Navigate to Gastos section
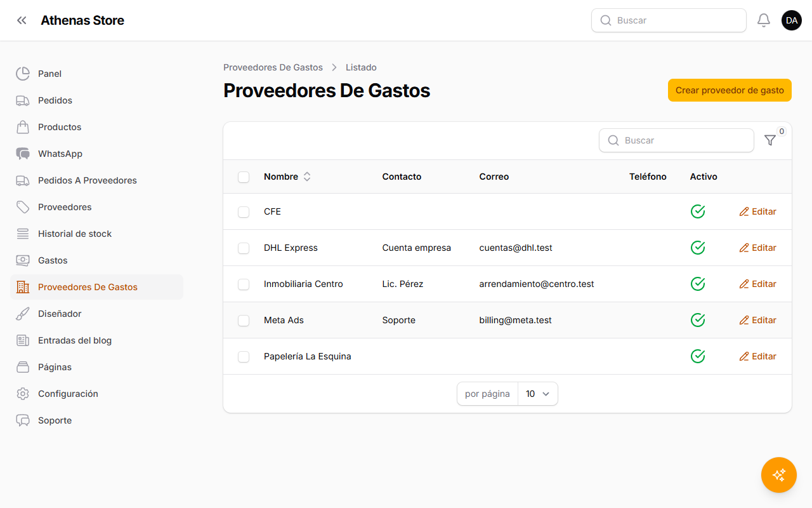The image size is (812, 508). tap(96, 260)
